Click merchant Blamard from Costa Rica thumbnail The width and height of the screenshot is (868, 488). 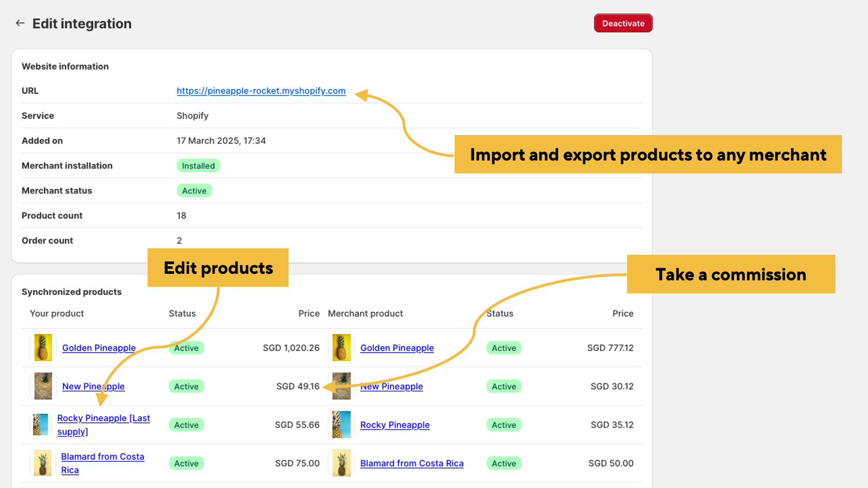[x=341, y=463]
